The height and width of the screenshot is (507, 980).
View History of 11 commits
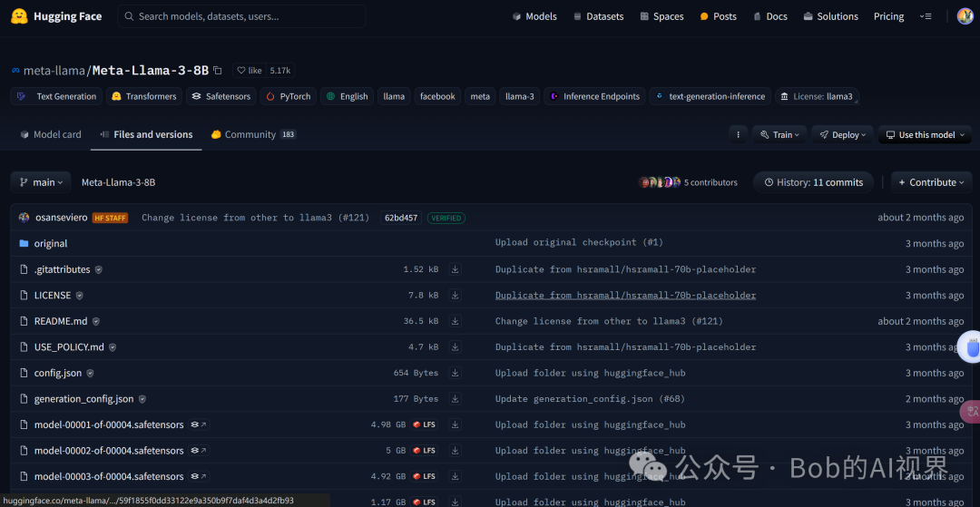coord(813,182)
